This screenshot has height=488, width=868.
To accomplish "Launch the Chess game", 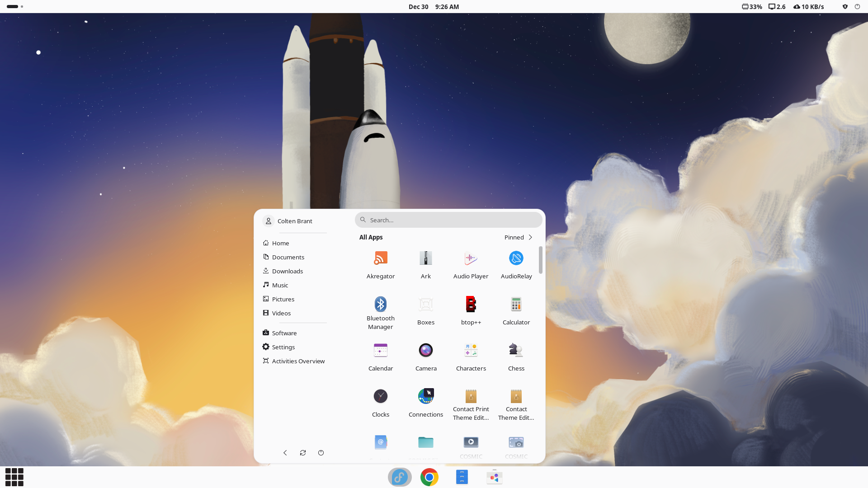I will (516, 357).
